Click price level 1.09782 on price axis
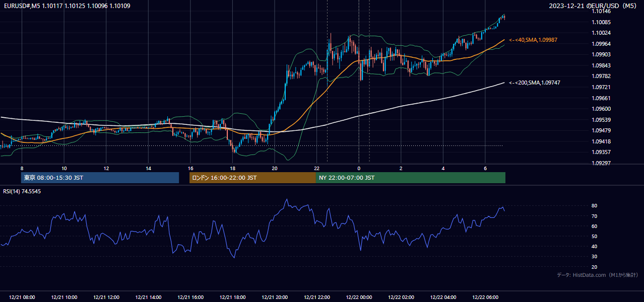644x302 pixels. [x=601, y=76]
